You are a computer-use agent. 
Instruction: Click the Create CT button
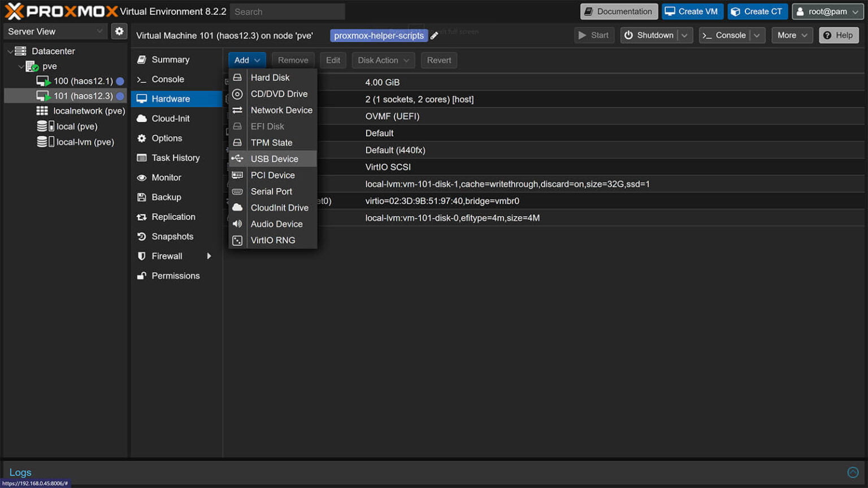tap(757, 11)
